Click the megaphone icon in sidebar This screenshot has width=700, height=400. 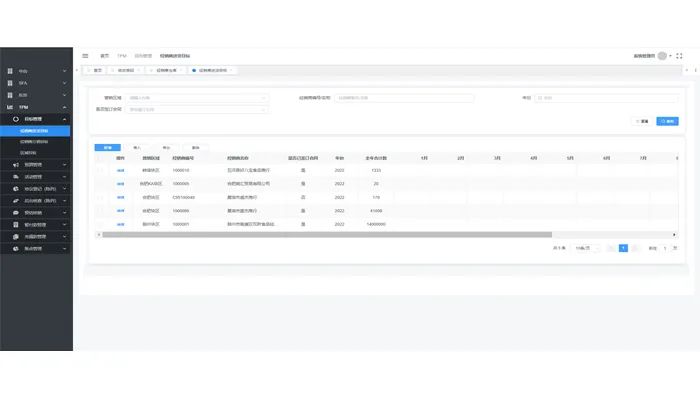pyautogui.click(x=16, y=165)
